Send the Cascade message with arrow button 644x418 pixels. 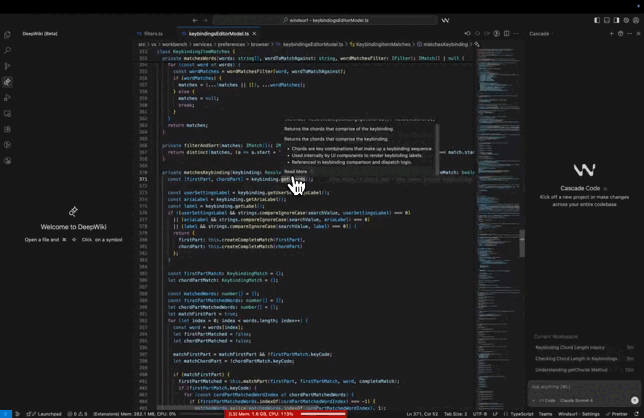pos(635,400)
